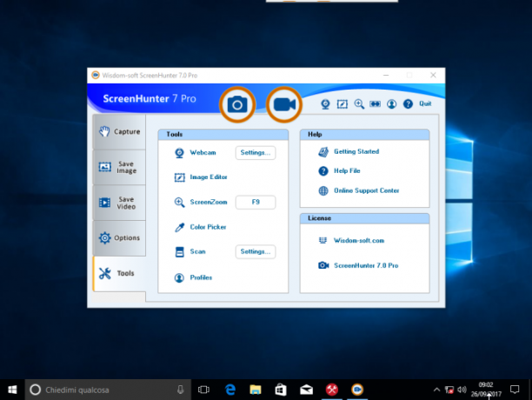Click the Help File question icon
The height and width of the screenshot is (400, 532).
pos(323,171)
